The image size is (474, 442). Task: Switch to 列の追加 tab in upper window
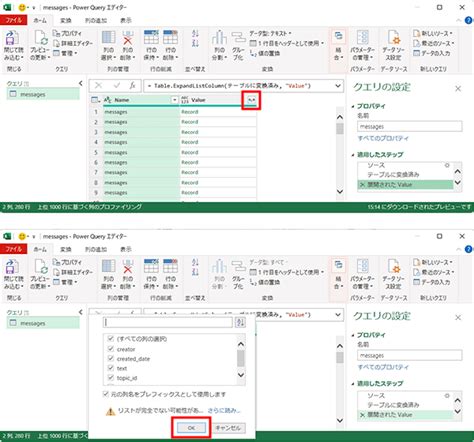click(x=95, y=20)
